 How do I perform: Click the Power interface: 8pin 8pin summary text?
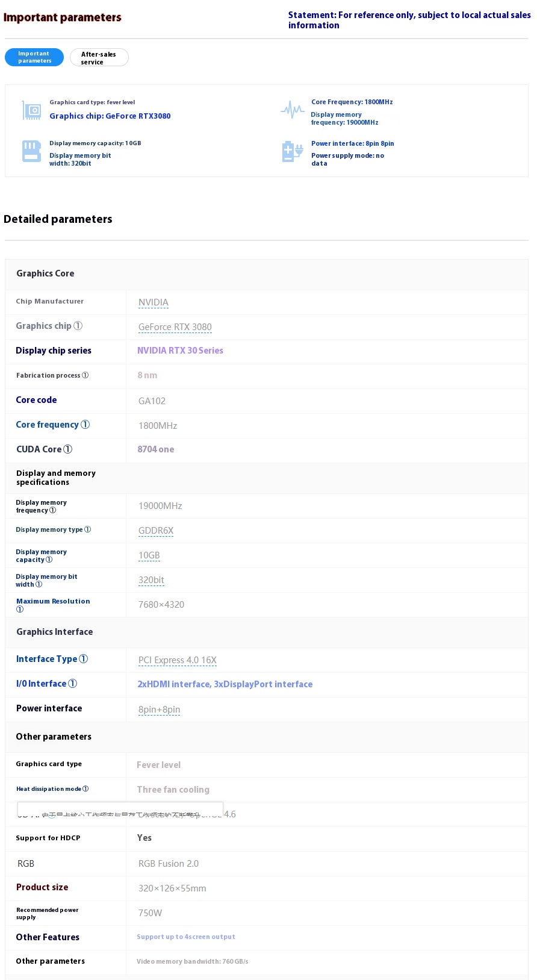352,143
